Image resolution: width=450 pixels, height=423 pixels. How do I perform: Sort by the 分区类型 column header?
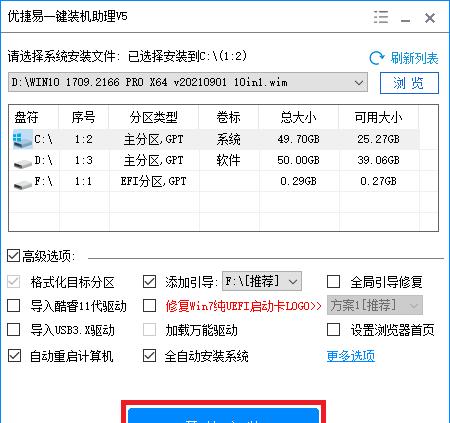153,117
